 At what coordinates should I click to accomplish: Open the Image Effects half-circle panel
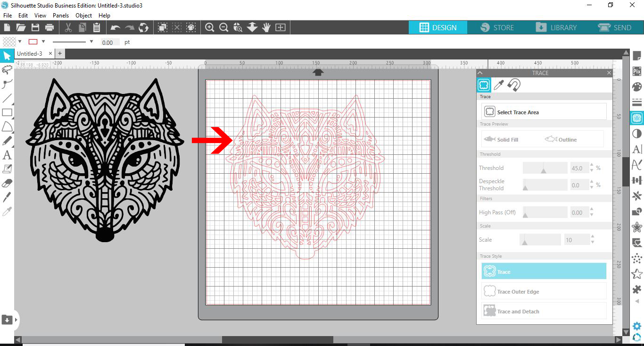[x=637, y=134]
